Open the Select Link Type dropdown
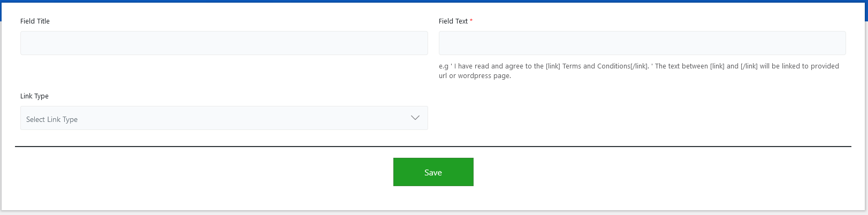Image resolution: width=868 pixels, height=215 pixels. pos(224,118)
